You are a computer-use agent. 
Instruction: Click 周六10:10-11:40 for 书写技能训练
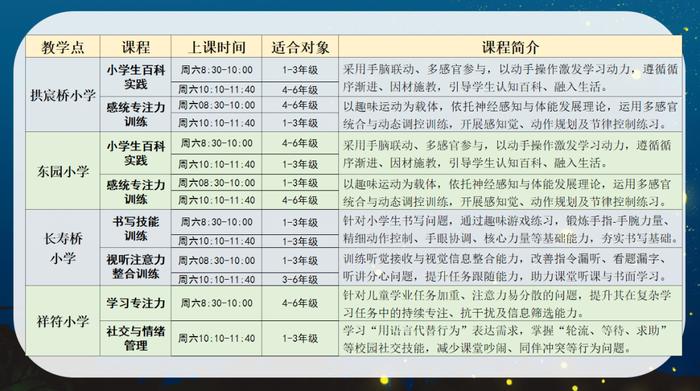pyautogui.click(x=217, y=241)
